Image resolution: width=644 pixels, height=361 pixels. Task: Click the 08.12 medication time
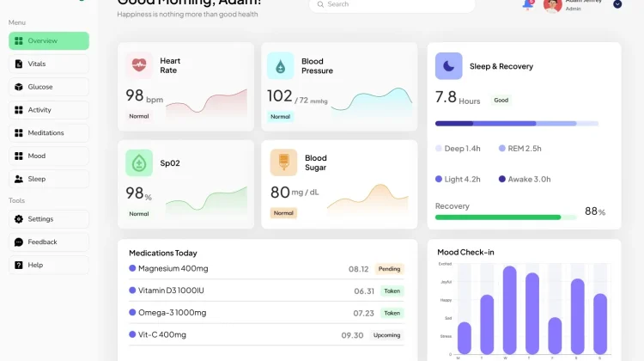click(x=359, y=269)
